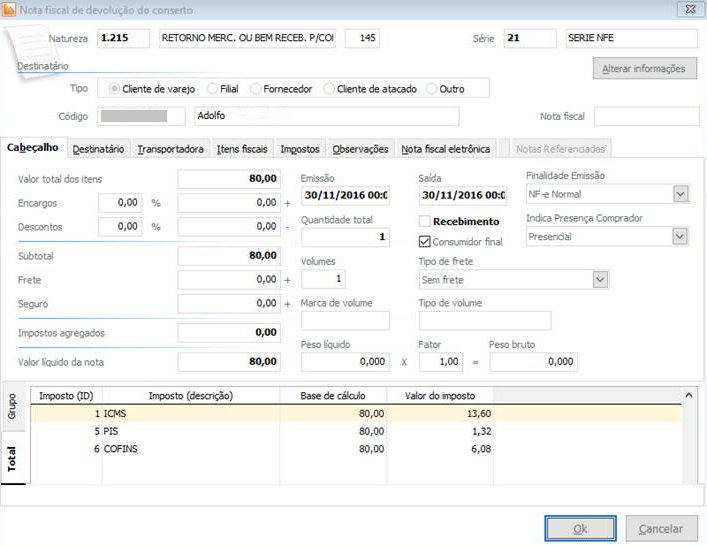Click the Saída date field
This screenshot has width=707, height=546.
pyautogui.click(x=463, y=196)
